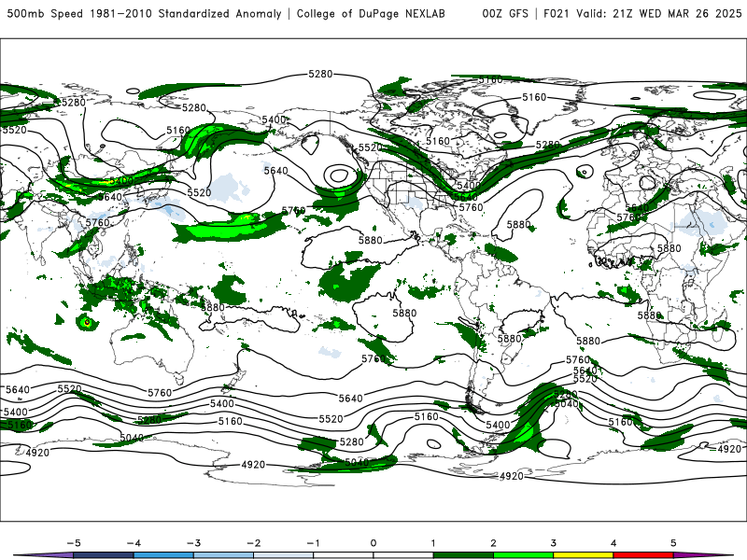Click the '500mb Speed 1981-2010 Standardized Anomaly' title text
Viewport: 747px width, 560px height.
145,14
